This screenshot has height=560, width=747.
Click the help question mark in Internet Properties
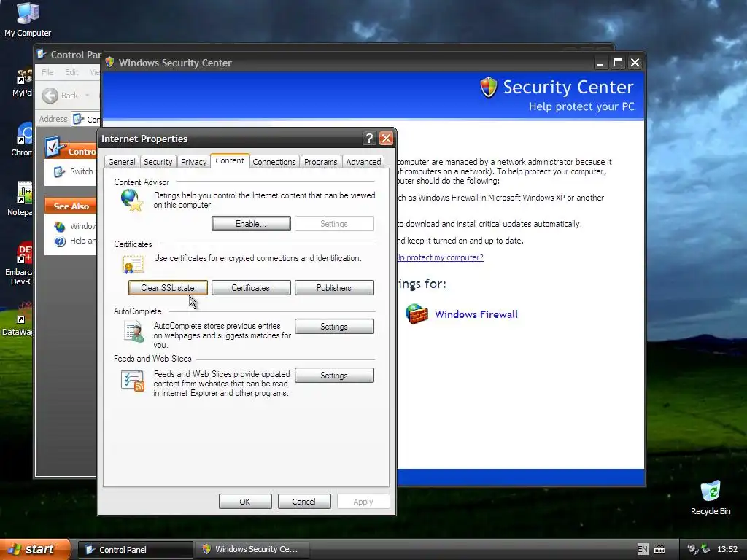[368, 138]
